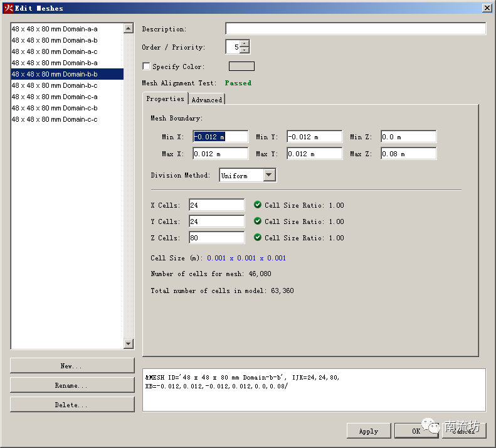
Task: Open the Division Method dropdown
Action: pyautogui.click(x=269, y=176)
